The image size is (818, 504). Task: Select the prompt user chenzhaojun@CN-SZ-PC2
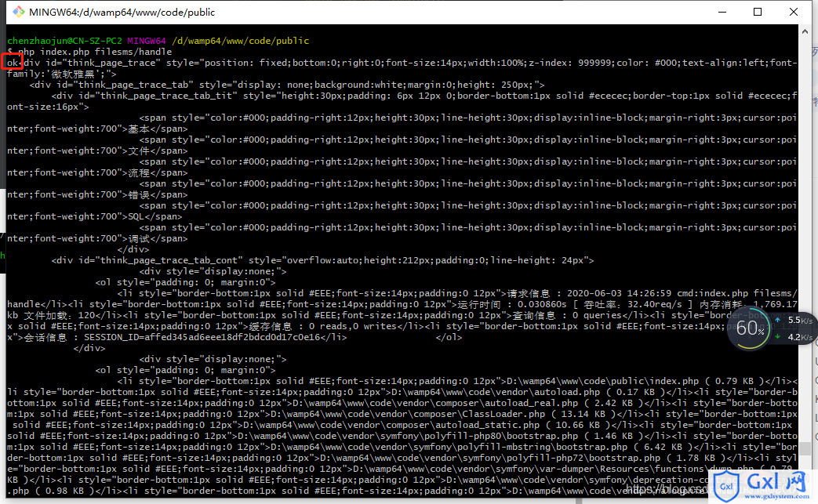(64, 41)
